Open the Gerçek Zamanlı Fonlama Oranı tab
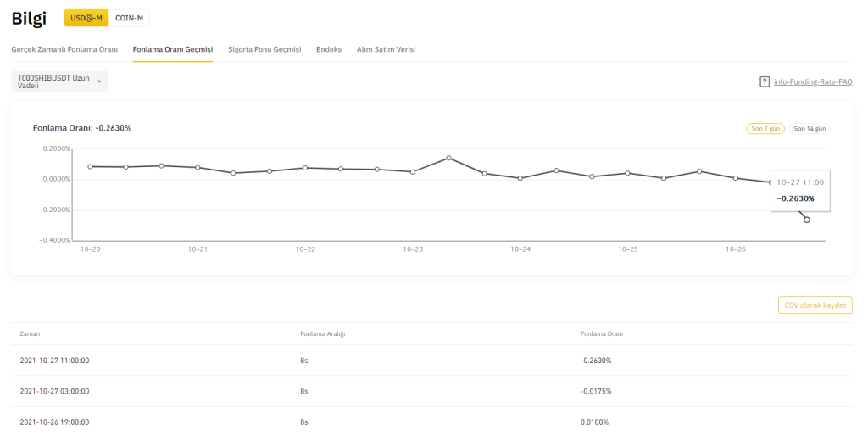This screenshot has width=868, height=436. [x=64, y=49]
